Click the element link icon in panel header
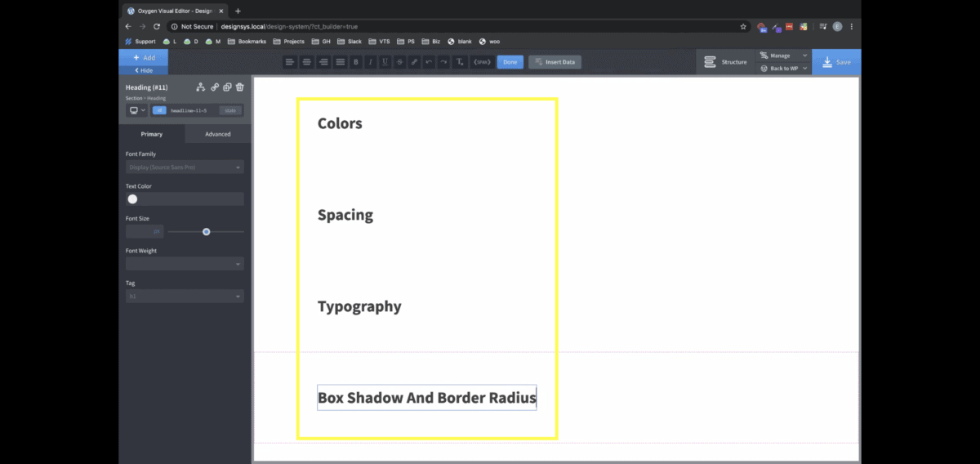 click(215, 87)
